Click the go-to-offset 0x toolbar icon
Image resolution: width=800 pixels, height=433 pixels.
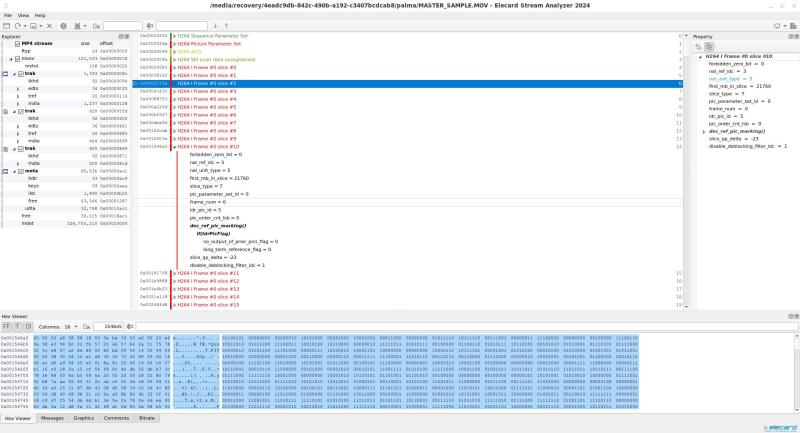point(96,26)
